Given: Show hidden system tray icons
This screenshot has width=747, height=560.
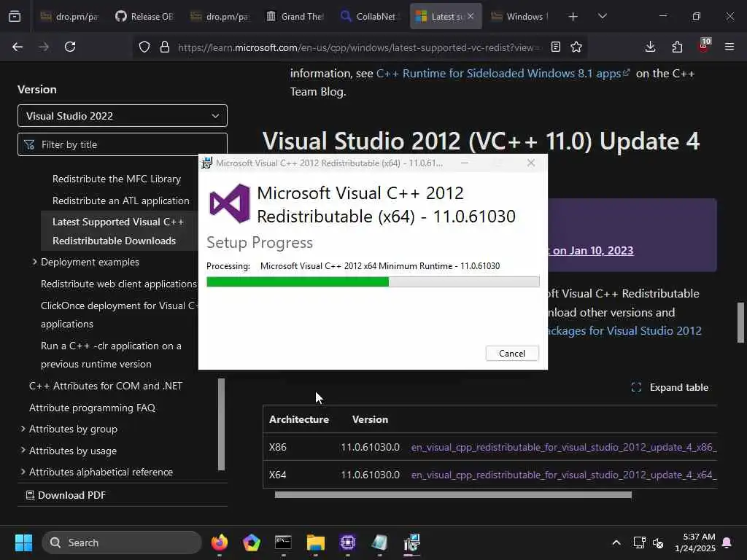Looking at the screenshot, I should (616, 542).
